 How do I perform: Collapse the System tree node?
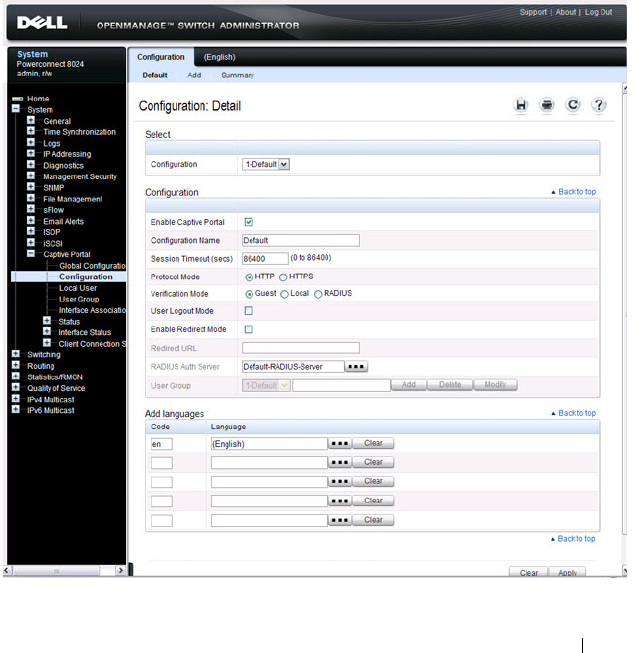pyautogui.click(x=16, y=109)
